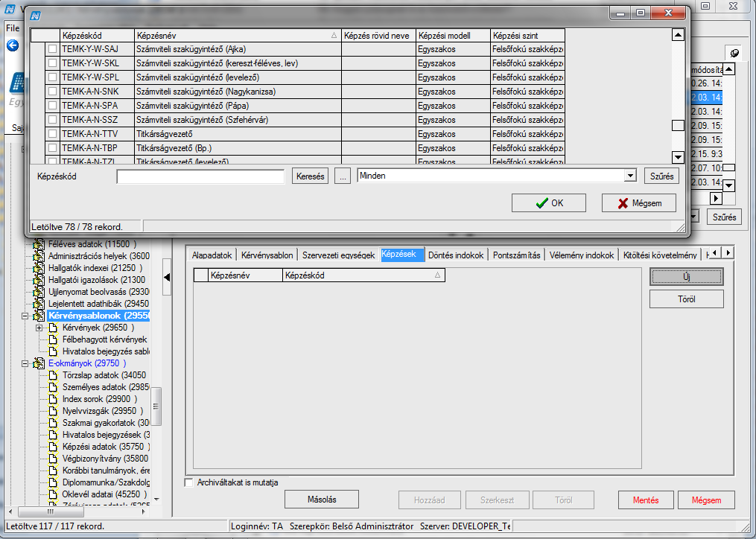This screenshot has width=756, height=539.
Task: Tick checkbox for TEMK-Y-W-SPL row
Action: tap(53, 77)
